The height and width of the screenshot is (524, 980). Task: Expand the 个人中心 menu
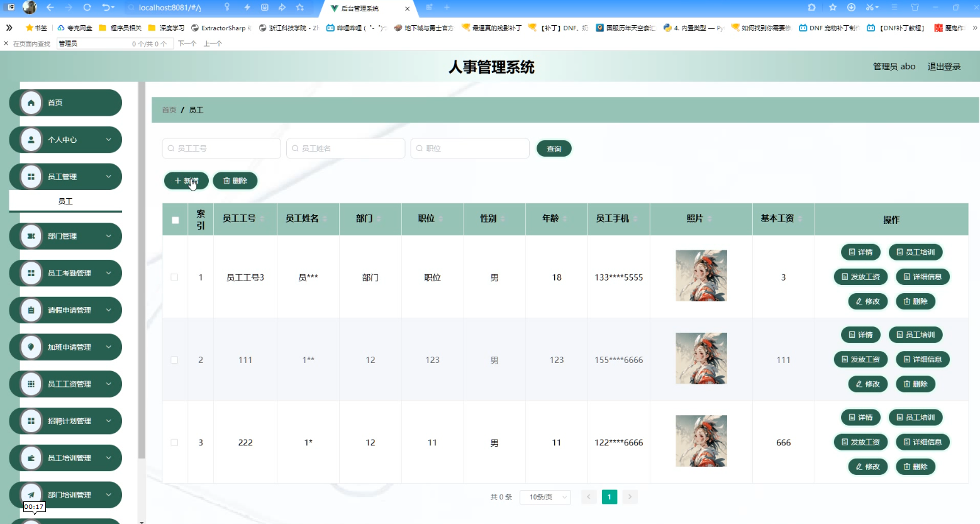[109, 140]
